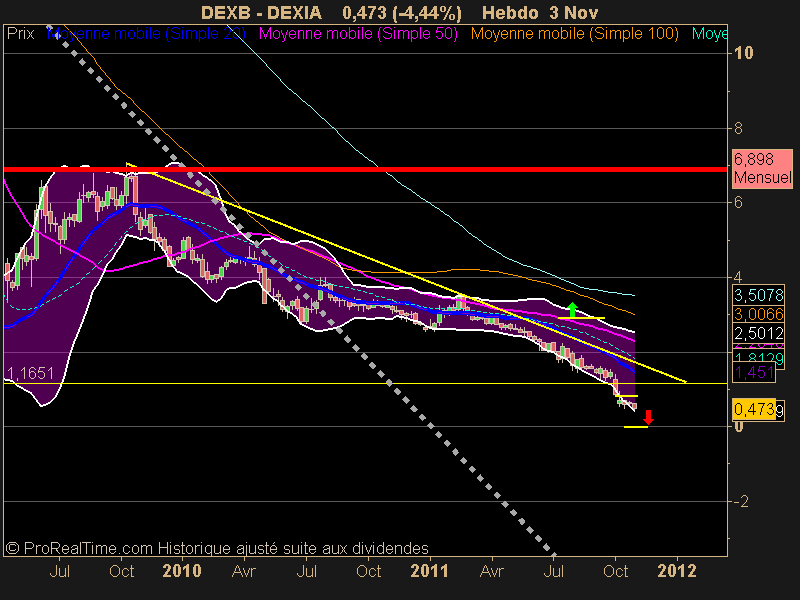Select the thin yellow horizontal support line

coord(365,383)
